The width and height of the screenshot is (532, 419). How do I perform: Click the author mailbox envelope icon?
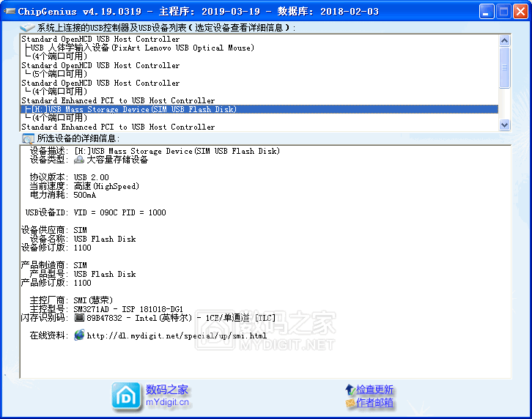click(350, 403)
